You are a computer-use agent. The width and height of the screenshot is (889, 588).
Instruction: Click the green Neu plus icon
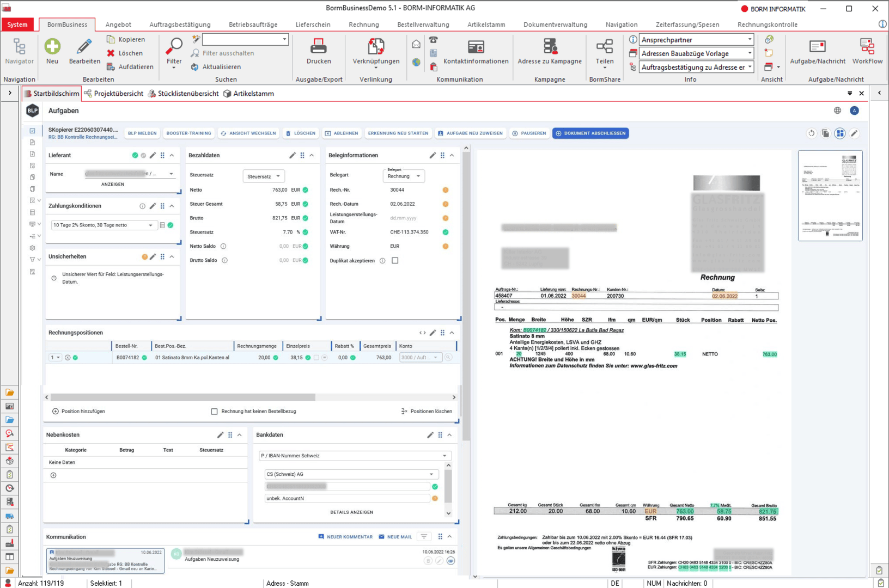point(52,46)
